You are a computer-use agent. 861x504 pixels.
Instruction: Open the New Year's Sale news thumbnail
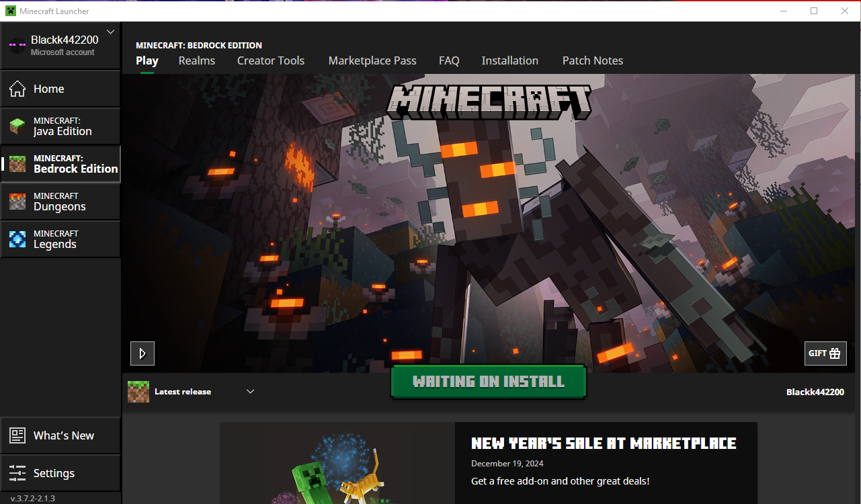(x=337, y=463)
